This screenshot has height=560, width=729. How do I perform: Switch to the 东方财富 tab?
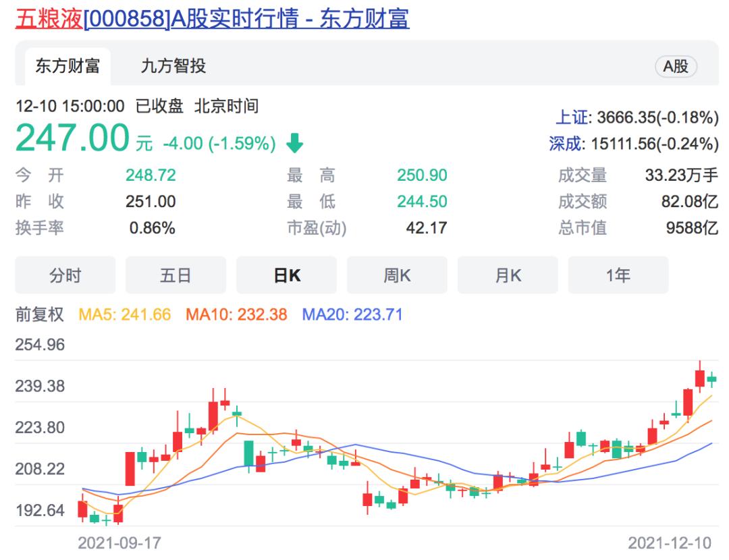(x=68, y=66)
